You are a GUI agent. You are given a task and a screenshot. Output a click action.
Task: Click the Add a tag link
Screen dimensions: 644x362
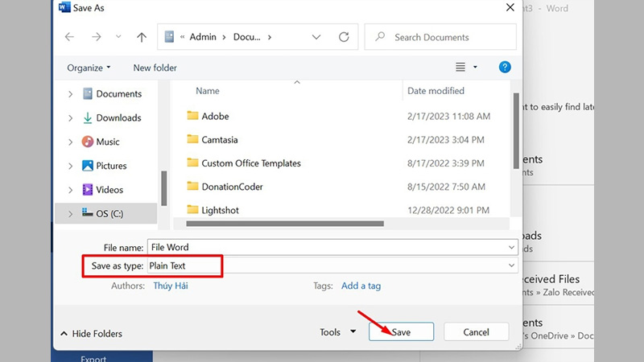pos(361,286)
